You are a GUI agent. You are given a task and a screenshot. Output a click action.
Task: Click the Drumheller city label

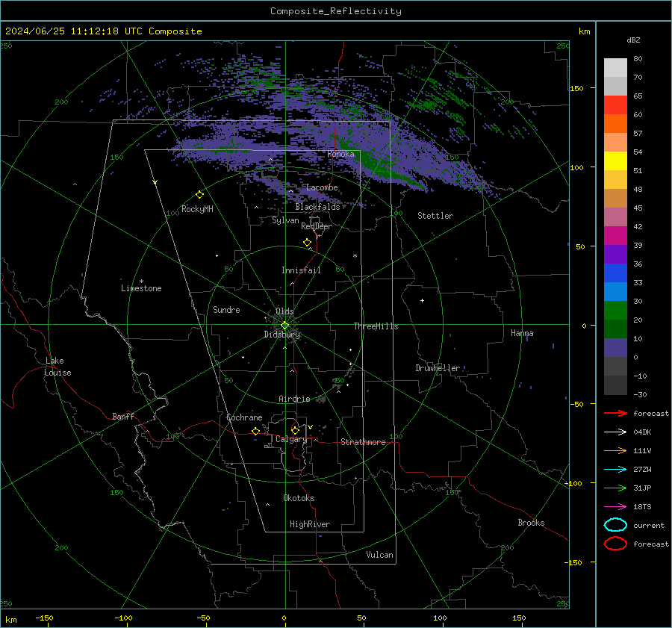click(438, 368)
